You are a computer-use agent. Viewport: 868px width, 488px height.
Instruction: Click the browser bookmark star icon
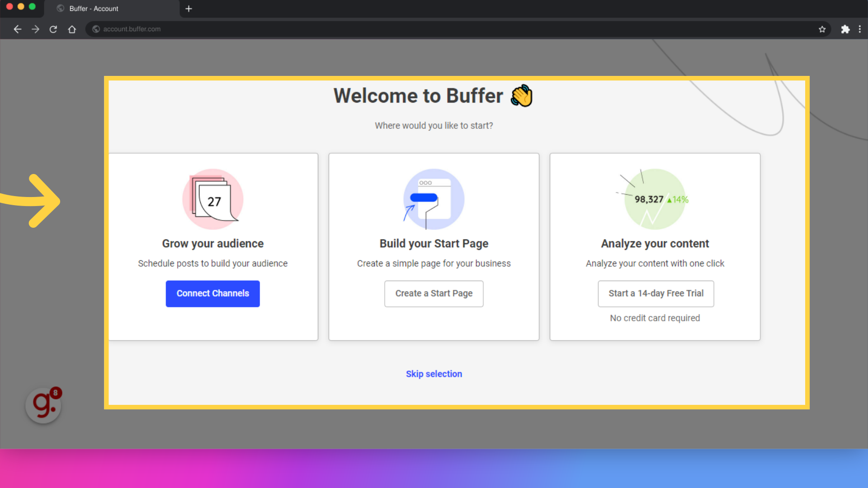pyautogui.click(x=822, y=29)
